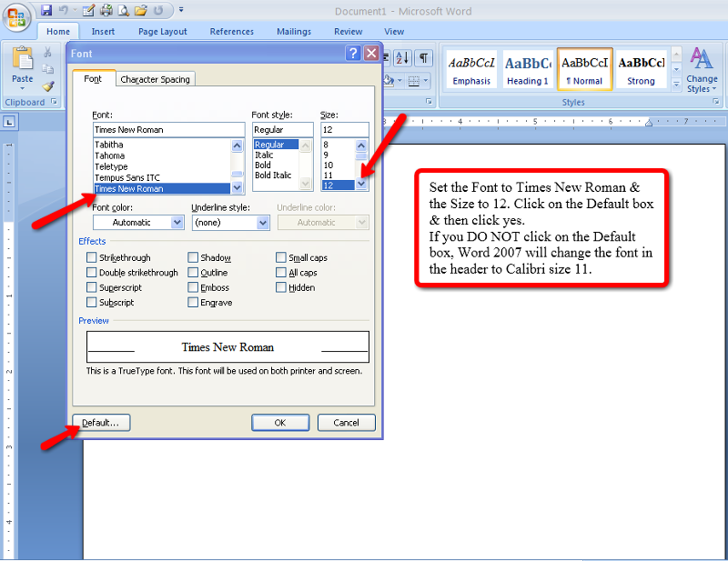The image size is (728, 561).
Task: Click the Borders icon in Paragraph group
Action: click(x=414, y=82)
